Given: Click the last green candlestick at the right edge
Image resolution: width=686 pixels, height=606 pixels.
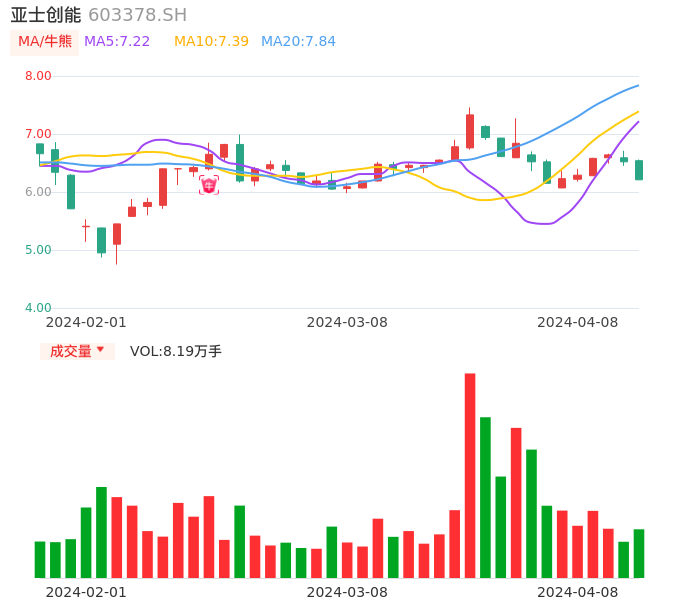Looking at the screenshot, I should click(x=639, y=170).
